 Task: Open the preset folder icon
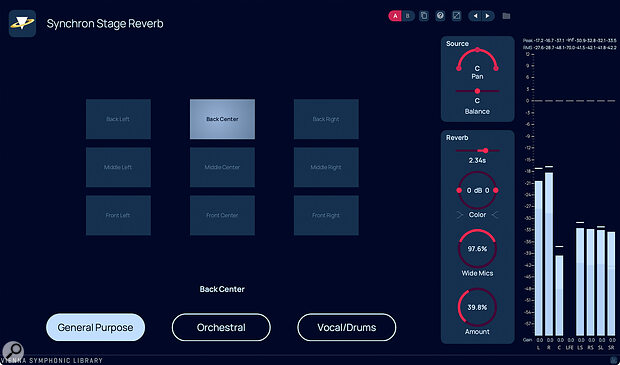pos(506,16)
